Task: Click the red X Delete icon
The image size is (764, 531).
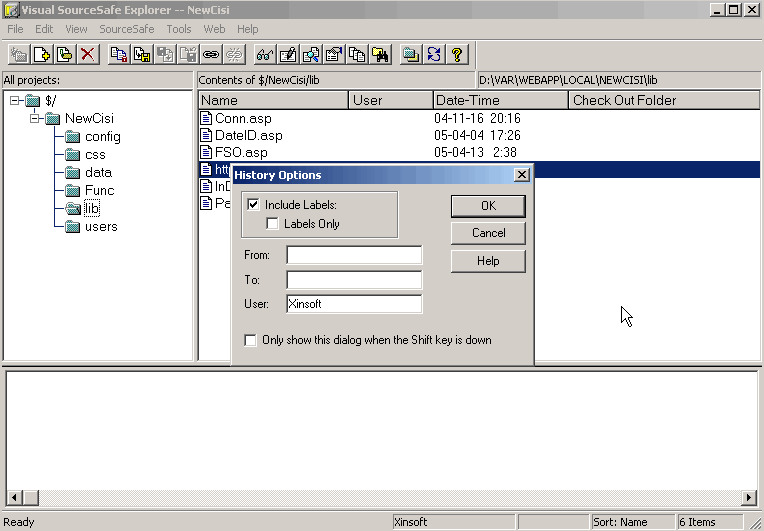Action: (88, 54)
